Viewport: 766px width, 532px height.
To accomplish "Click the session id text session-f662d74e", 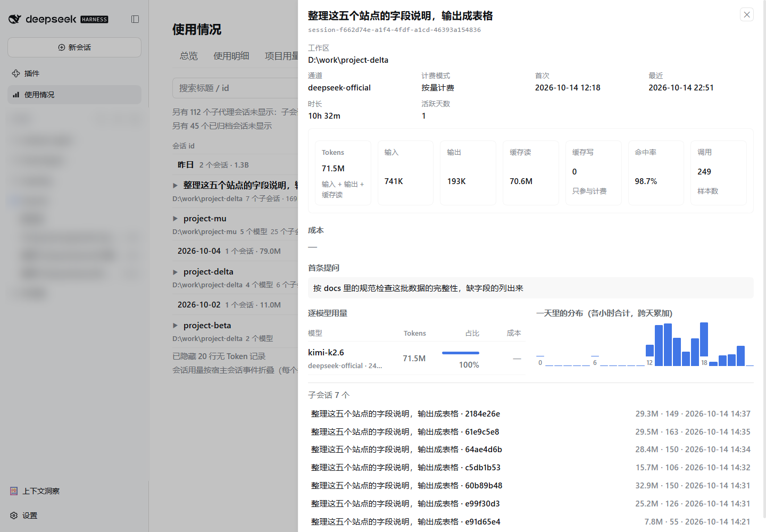I will (x=394, y=30).
